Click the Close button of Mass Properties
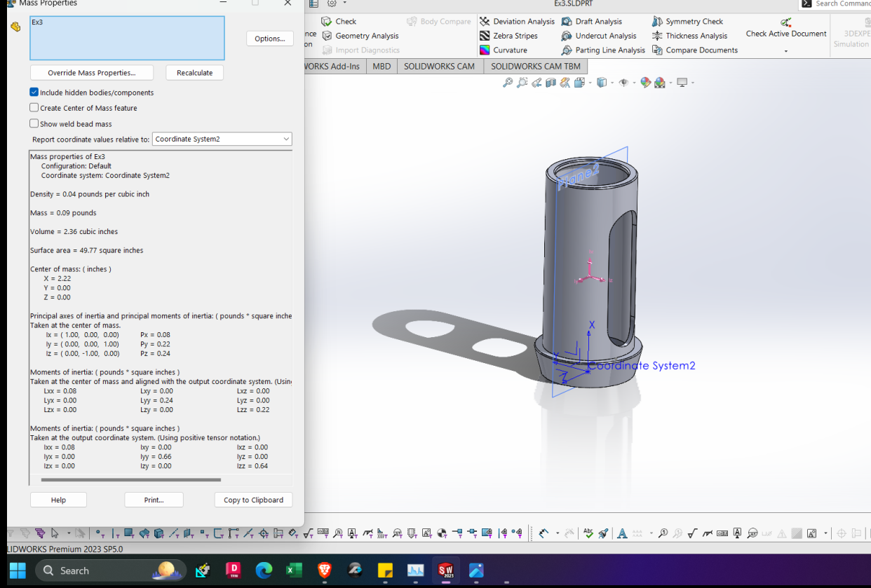Screen dimensions: 871x588 pos(288,4)
